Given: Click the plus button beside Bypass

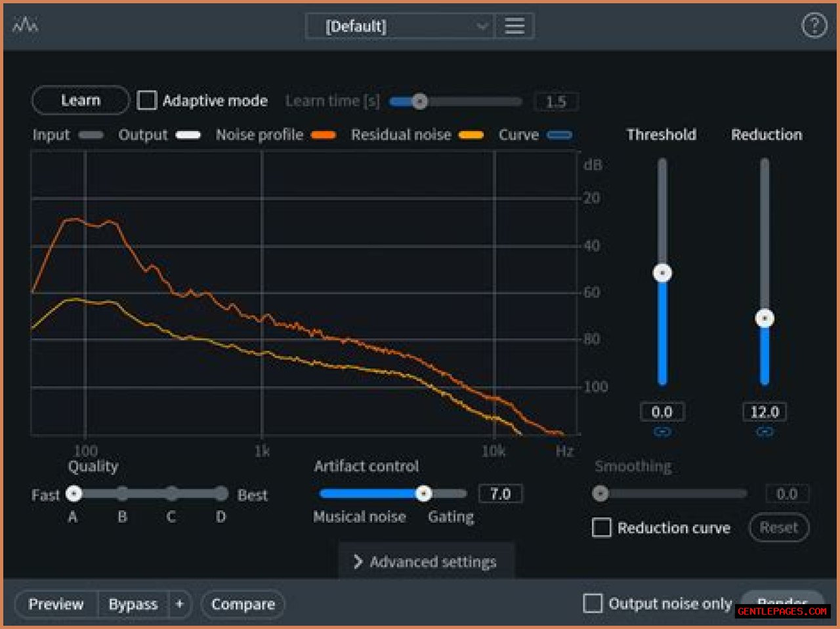Looking at the screenshot, I should click(x=179, y=604).
